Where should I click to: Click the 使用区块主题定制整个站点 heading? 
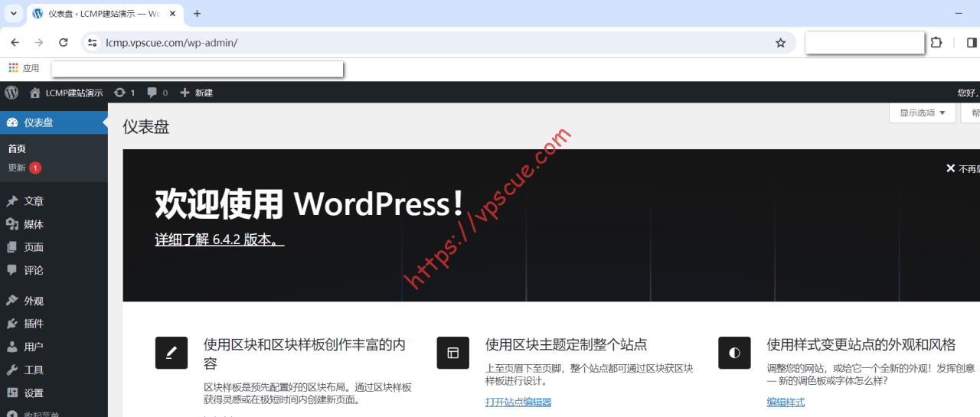[567, 345]
